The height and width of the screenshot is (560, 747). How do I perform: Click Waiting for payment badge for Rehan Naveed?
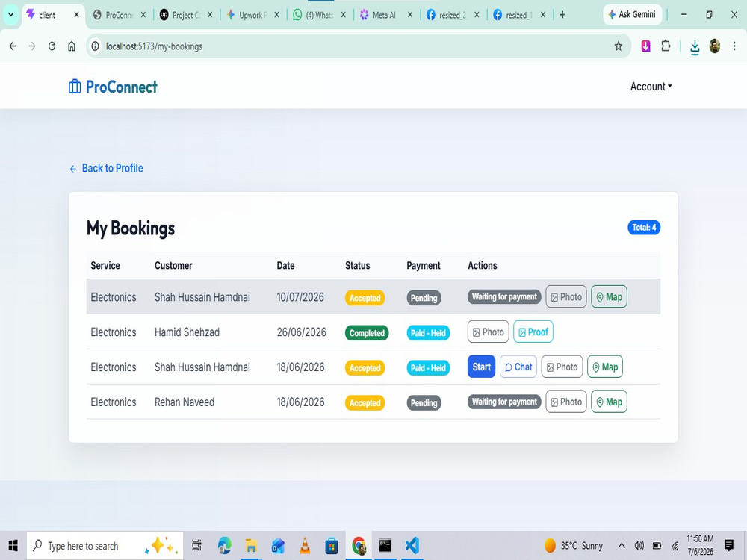pos(504,402)
